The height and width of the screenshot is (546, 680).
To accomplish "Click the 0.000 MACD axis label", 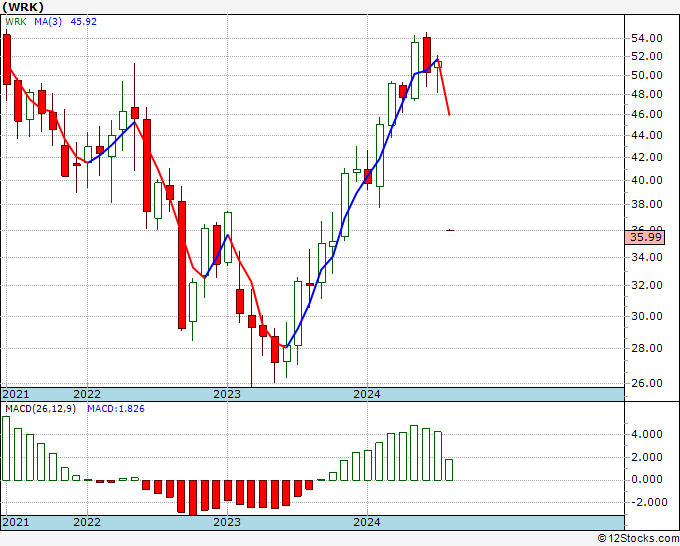I will point(647,480).
